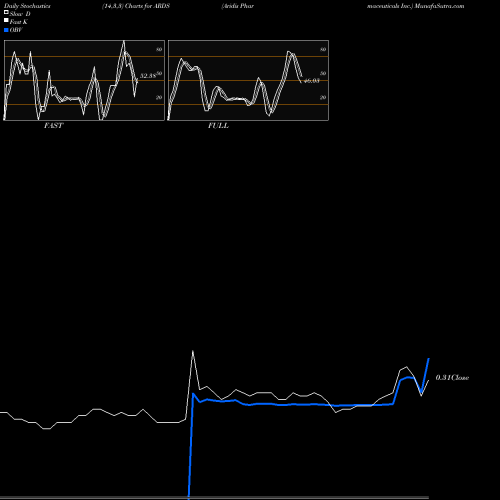Click the 'Charts for ARDS' title text
Image resolution: width=500 pixels, height=500 pixels.
tap(147, 6)
